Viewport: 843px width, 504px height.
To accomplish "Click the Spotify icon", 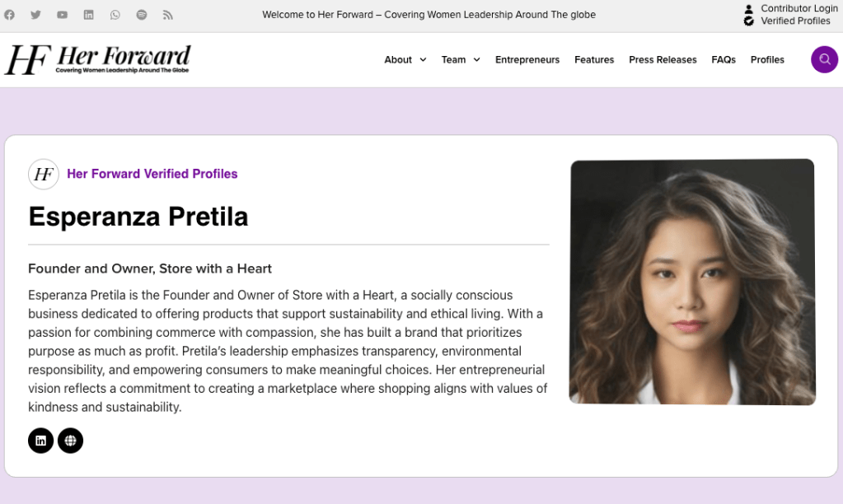I will coord(142,15).
